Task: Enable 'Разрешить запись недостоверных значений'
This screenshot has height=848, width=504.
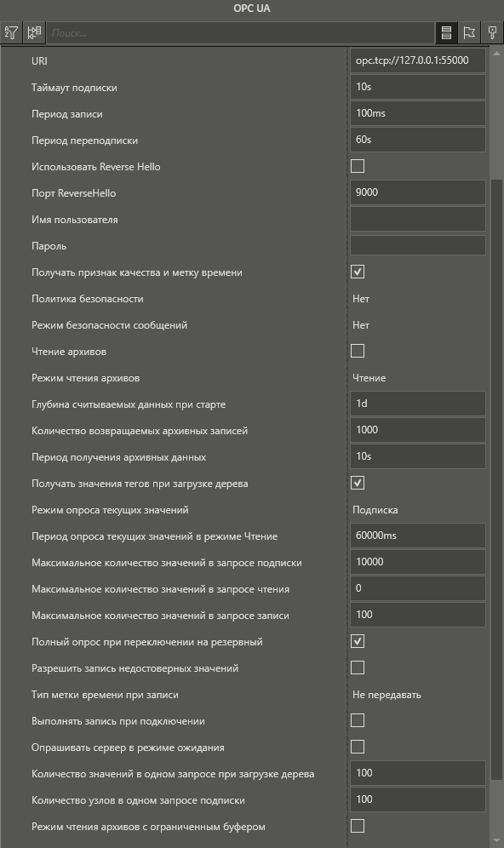Action: tap(357, 668)
